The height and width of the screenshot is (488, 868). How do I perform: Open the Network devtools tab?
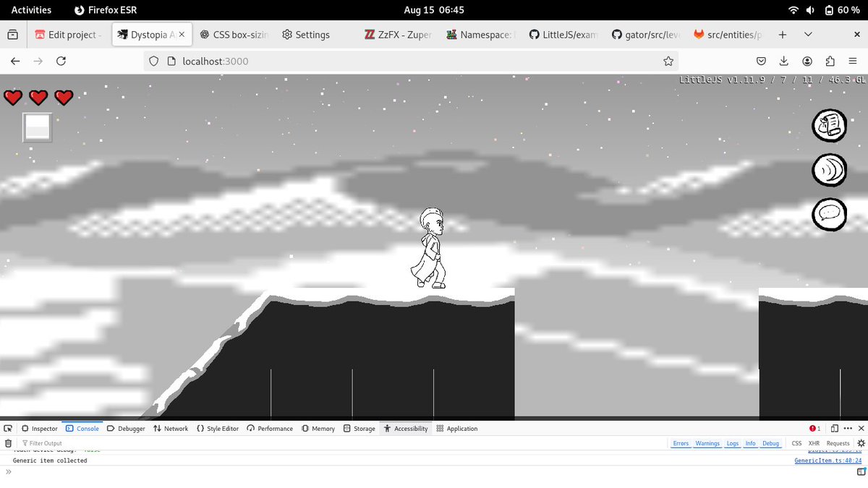(x=171, y=429)
